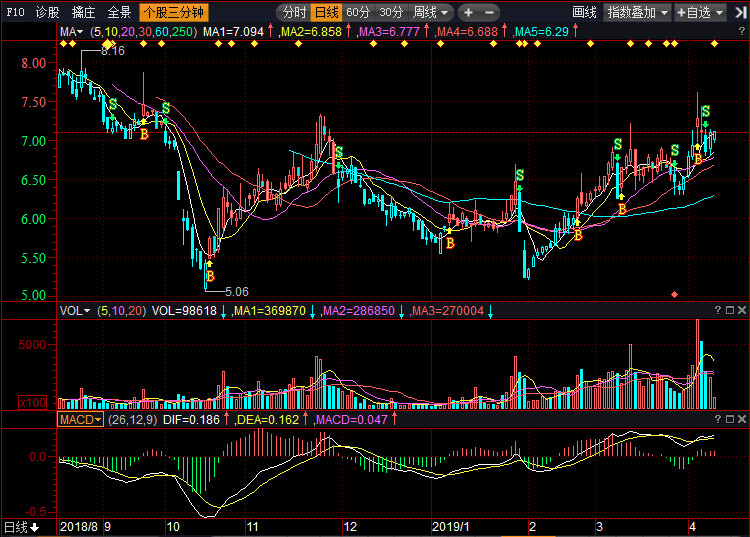Expand the 周线 period dropdown
This screenshot has height=537, width=750.
[431, 13]
